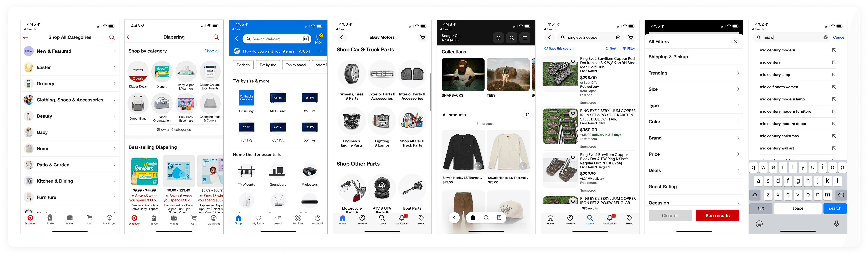This screenshot has width=868, height=256.
Task: Switch keyboard to 123 numbers
Action: tap(761, 208)
